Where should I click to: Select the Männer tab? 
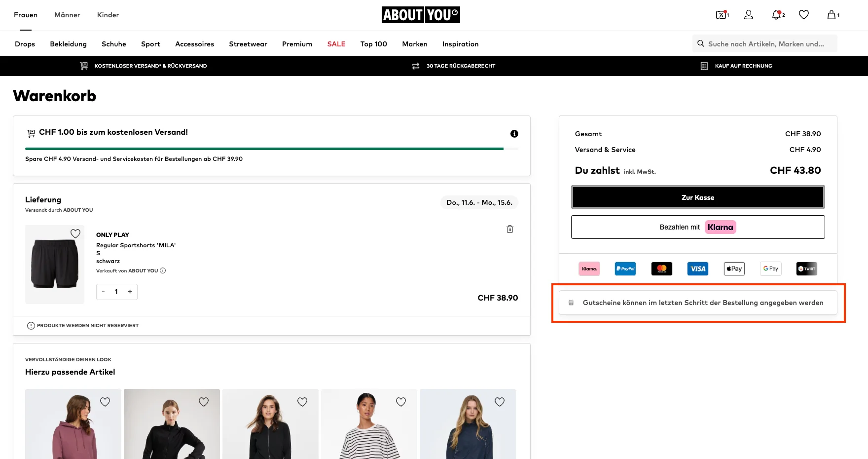(x=67, y=15)
